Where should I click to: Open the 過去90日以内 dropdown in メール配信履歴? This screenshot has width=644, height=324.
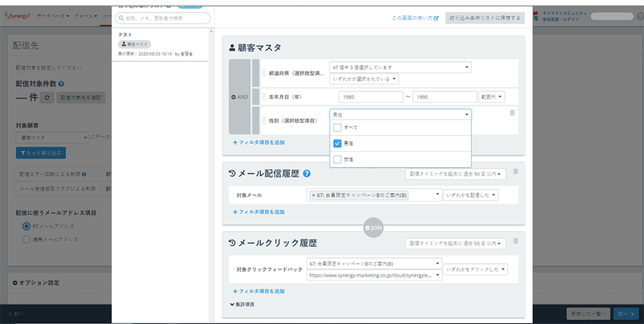[x=456, y=174]
